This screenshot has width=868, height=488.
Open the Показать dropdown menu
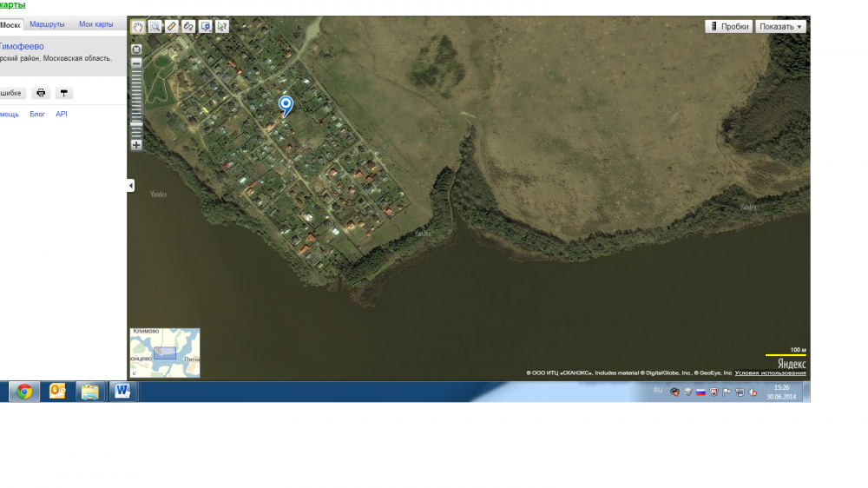[x=780, y=27]
